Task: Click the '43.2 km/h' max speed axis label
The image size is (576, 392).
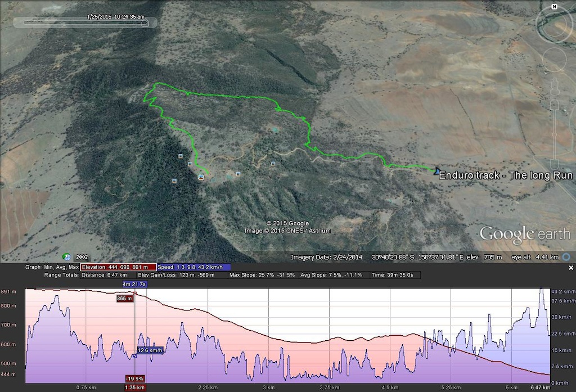Action: [x=564, y=292]
